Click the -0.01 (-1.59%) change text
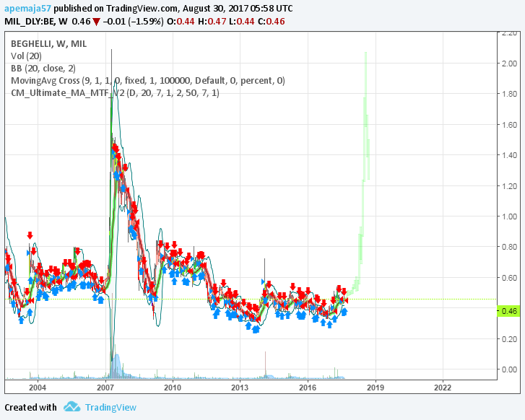This screenshot has height=420, width=525. 134,22
